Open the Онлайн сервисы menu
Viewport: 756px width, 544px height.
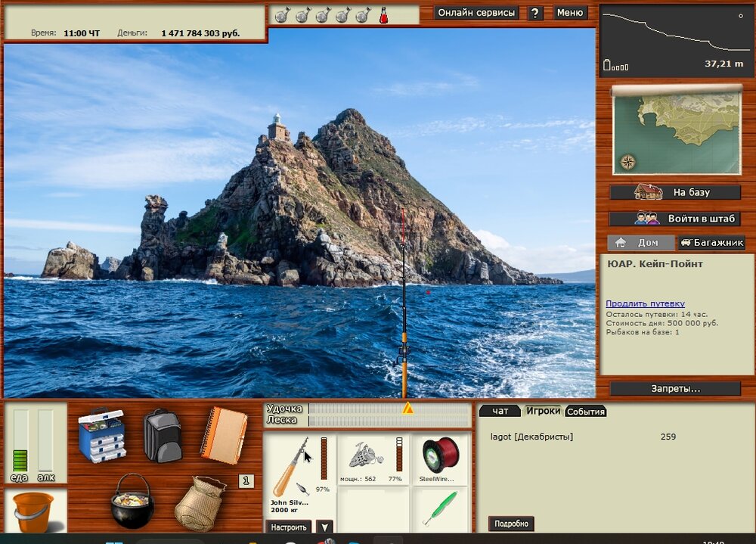pos(476,13)
